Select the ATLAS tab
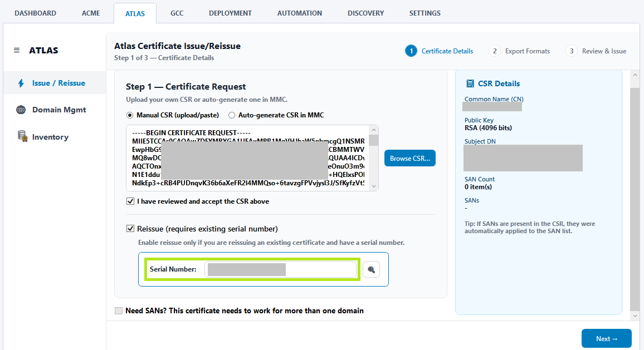644x350 pixels. pyautogui.click(x=135, y=13)
